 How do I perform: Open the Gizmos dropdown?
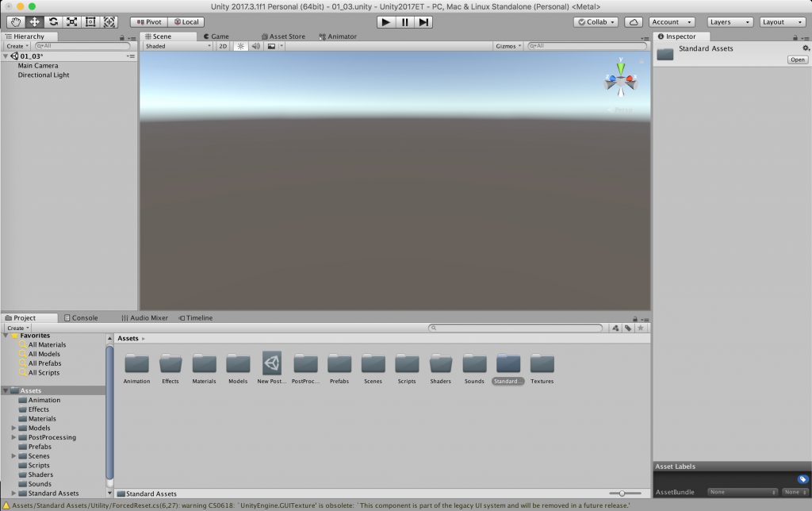[x=508, y=46]
